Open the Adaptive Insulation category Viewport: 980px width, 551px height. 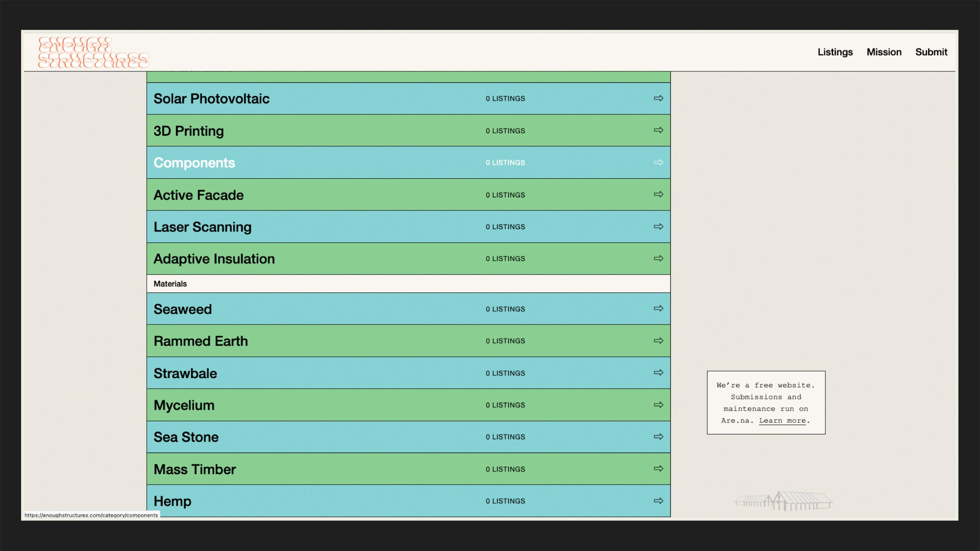(214, 259)
